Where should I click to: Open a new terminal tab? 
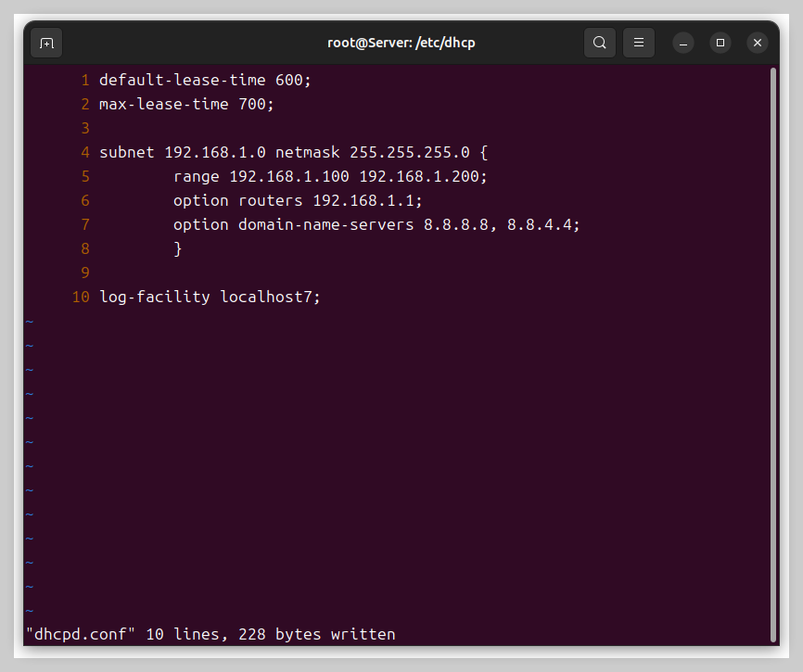pos(46,43)
